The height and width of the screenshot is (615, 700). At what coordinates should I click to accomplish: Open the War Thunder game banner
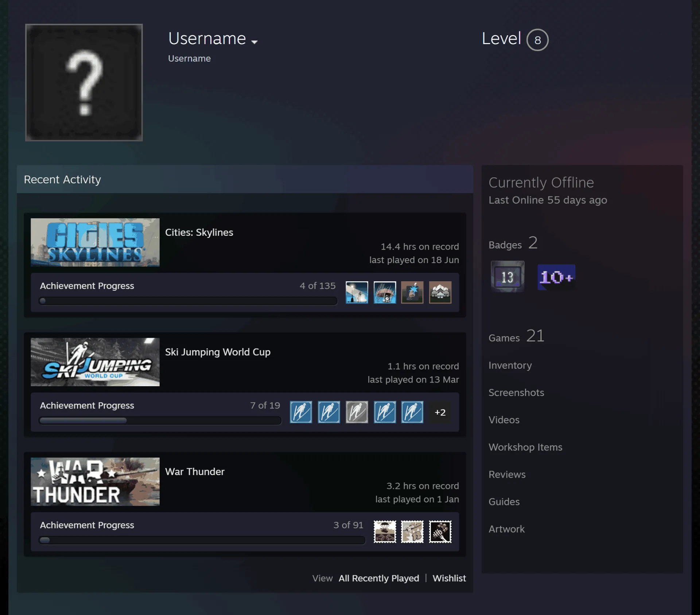pyautogui.click(x=95, y=482)
